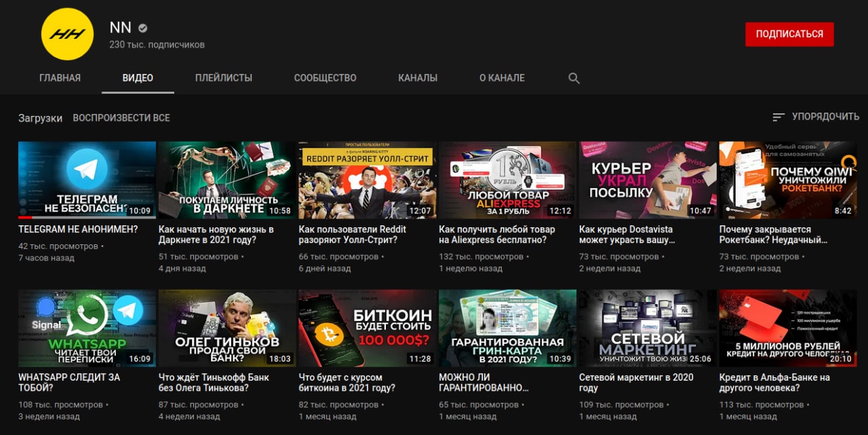The width and height of the screenshot is (868, 435).
Task: Open the 5 миллионов рублей кредит thumbnail
Action: (x=788, y=328)
